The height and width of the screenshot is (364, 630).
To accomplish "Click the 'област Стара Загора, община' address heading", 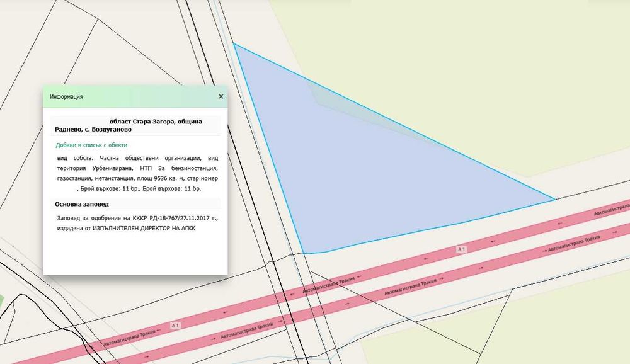I will pos(156,122).
